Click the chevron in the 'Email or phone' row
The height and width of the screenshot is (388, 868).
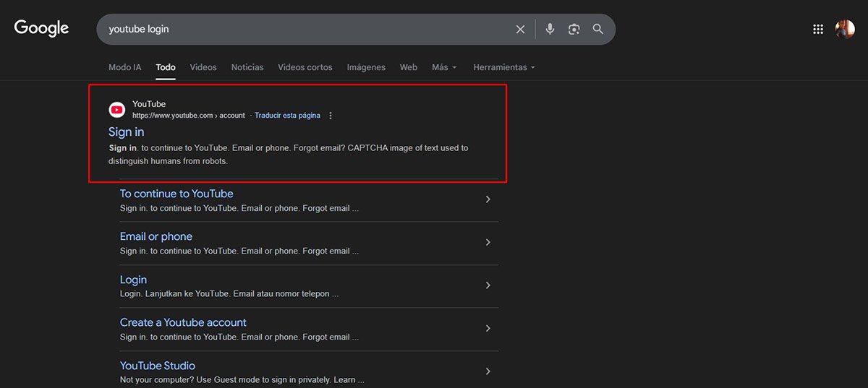(488, 242)
